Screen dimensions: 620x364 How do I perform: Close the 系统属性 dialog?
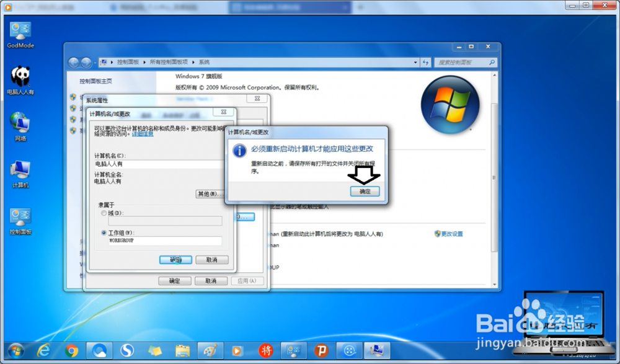point(257,99)
